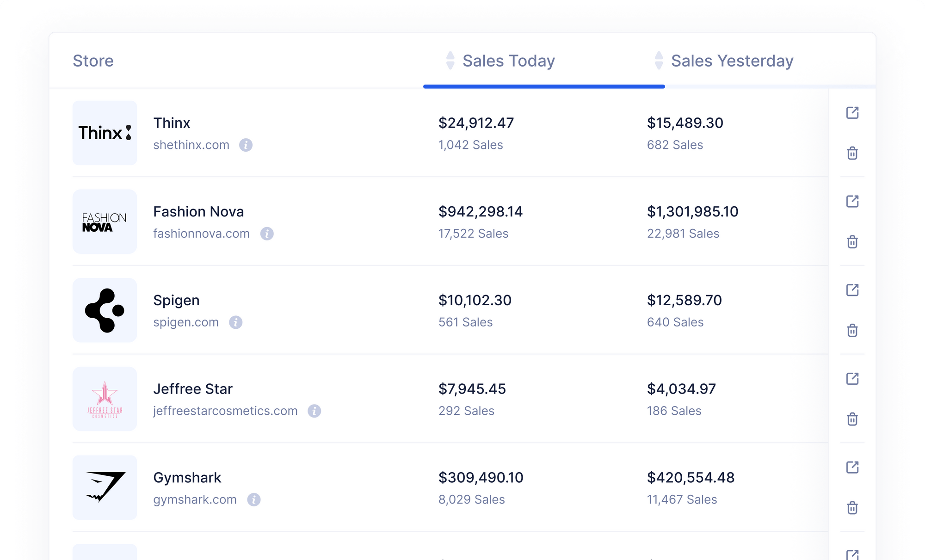The height and width of the screenshot is (560, 925).
Task: Delete the Fashion Nova store entry
Action: click(853, 242)
